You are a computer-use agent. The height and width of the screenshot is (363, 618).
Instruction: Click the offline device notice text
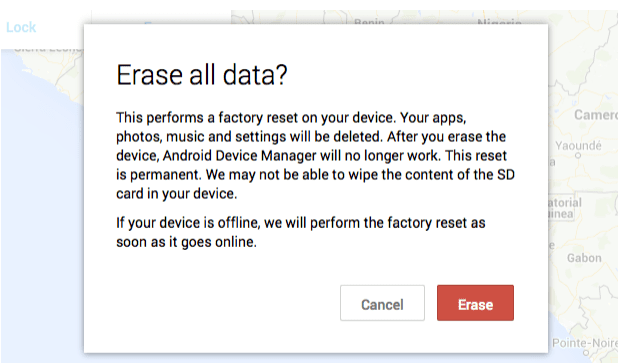click(300, 232)
